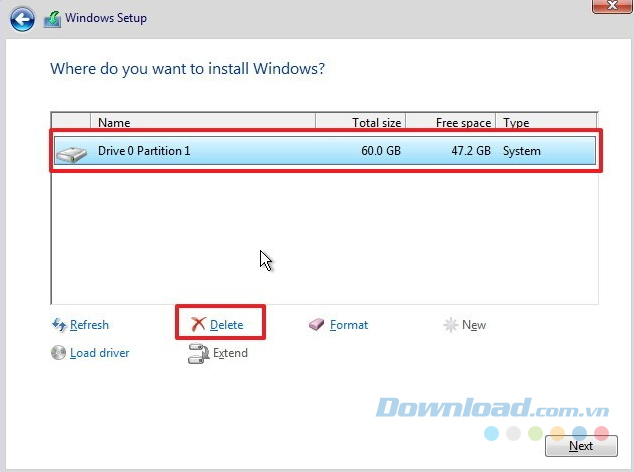The height and width of the screenshot is (472, 634).
Task: Proceed with the Next button
Action: tap(581, 446)
